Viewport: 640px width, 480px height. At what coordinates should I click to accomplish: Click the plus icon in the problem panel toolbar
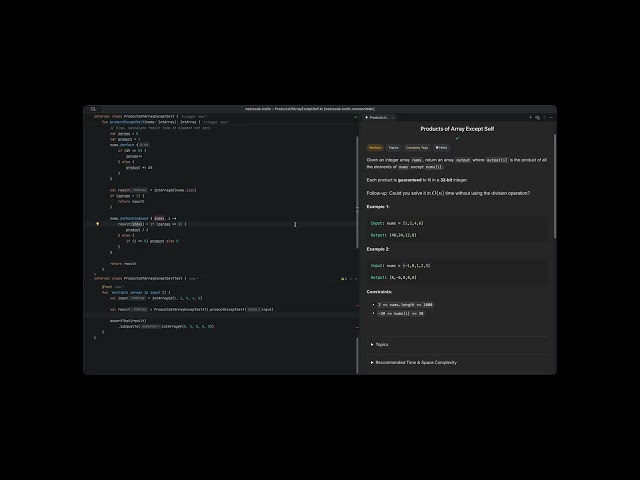point(530,118)
